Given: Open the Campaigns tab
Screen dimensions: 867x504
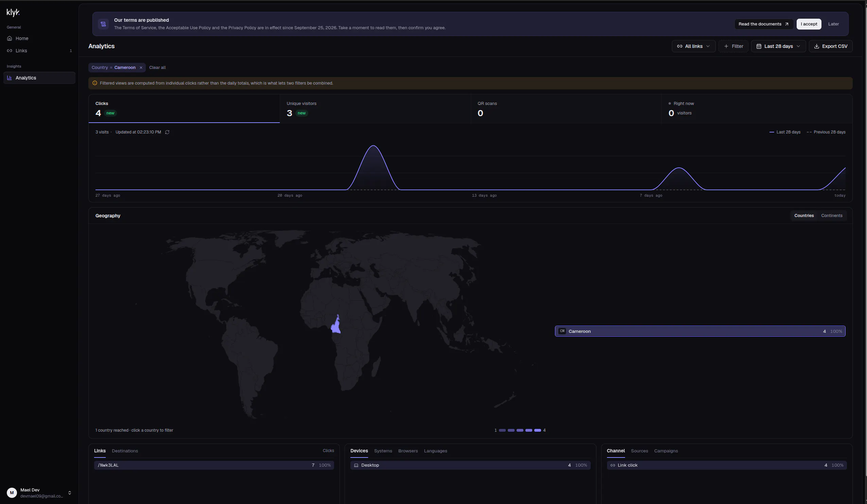Looking at the screenshot, I should (666, 451).
